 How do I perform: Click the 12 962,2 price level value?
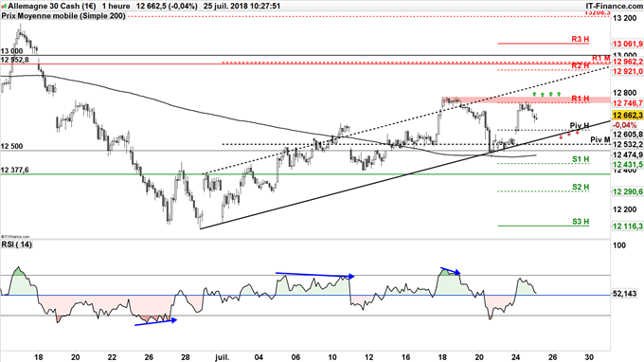[628, 62]
